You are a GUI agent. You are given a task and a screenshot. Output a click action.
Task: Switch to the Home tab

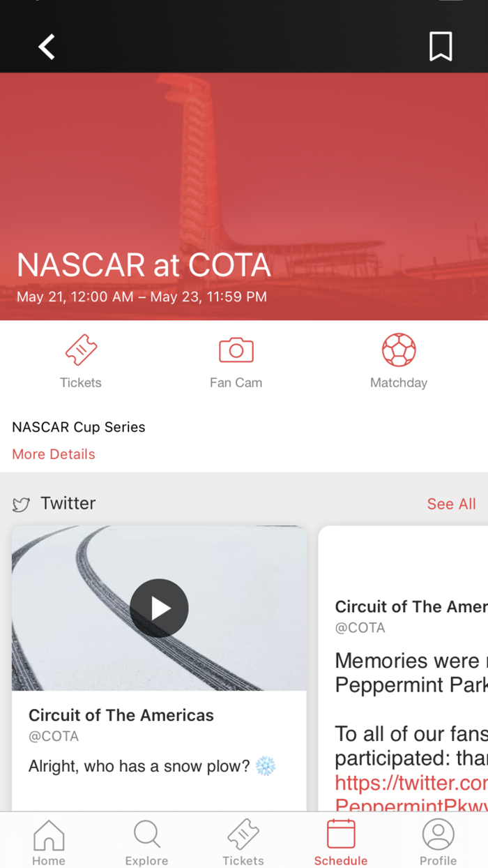48,841
